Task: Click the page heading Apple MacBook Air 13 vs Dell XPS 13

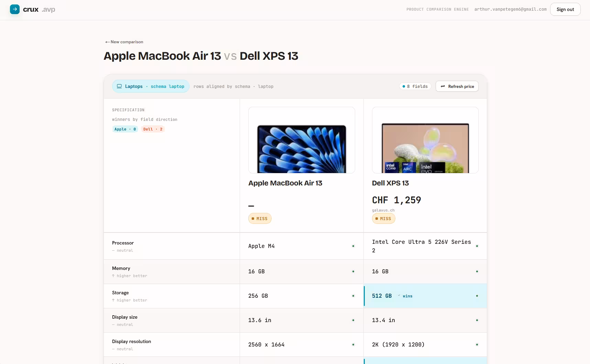Action: [201, 56]
